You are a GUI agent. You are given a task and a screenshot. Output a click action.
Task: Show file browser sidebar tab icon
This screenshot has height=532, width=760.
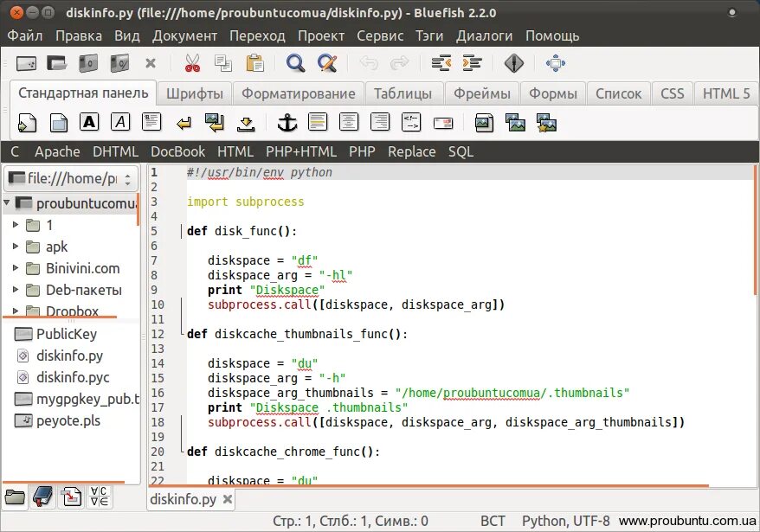15,497
